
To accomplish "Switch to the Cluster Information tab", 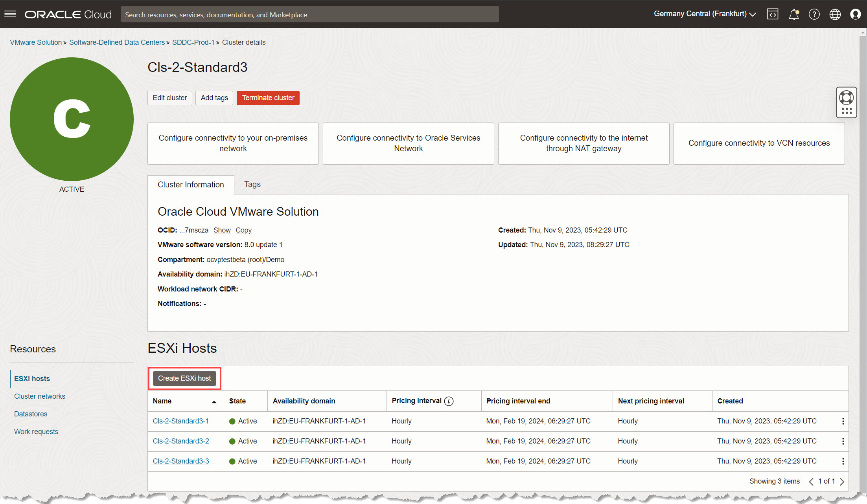I will pyautogui.click(x=191, y=185).
